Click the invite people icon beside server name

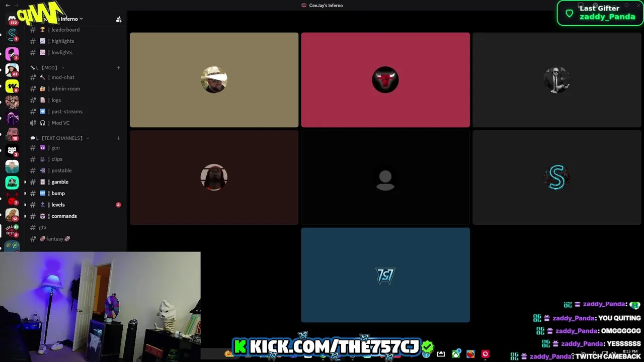(119, 19)
